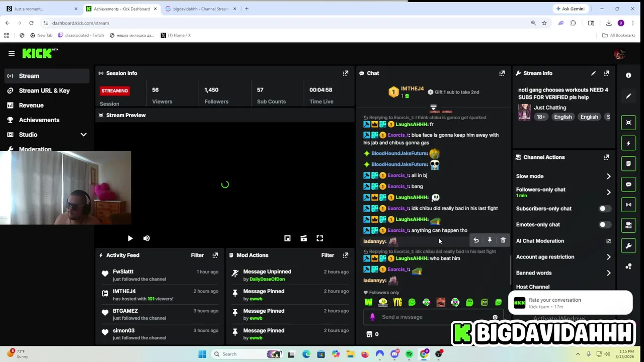
Task: Insert the green W emote
Action: [368, 302]
